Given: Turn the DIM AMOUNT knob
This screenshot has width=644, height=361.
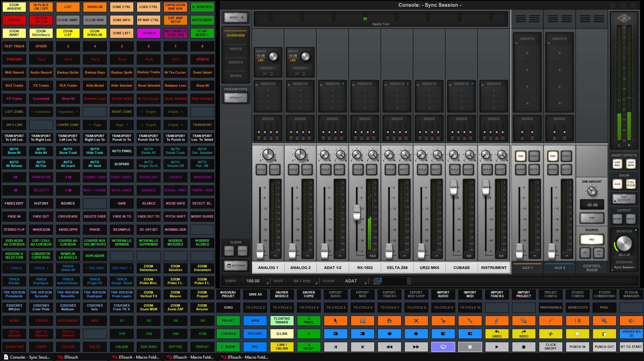Looking at the screenshot, I should (x=592, y=191).
